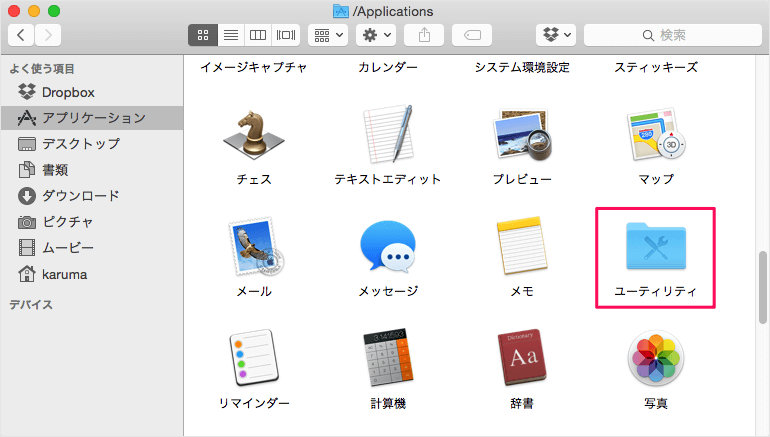Open the Reminders (リマインダー) app icon
This screenshot has height=437, width=770.
coord(254,357)
